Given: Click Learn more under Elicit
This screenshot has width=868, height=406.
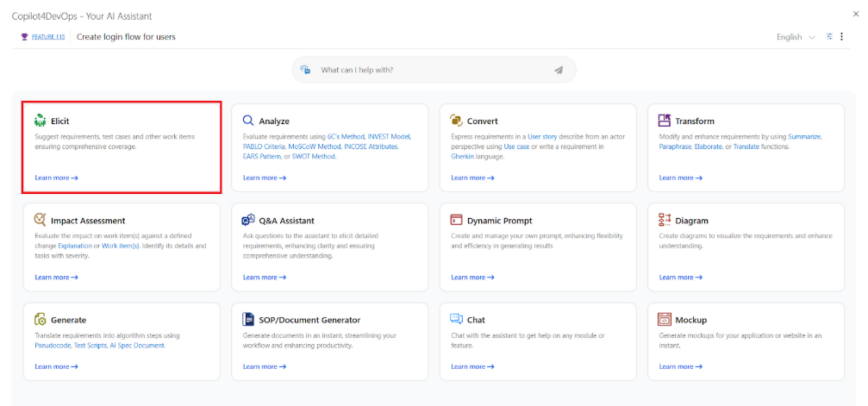Looking at the screenshot, I should point(57,178).
